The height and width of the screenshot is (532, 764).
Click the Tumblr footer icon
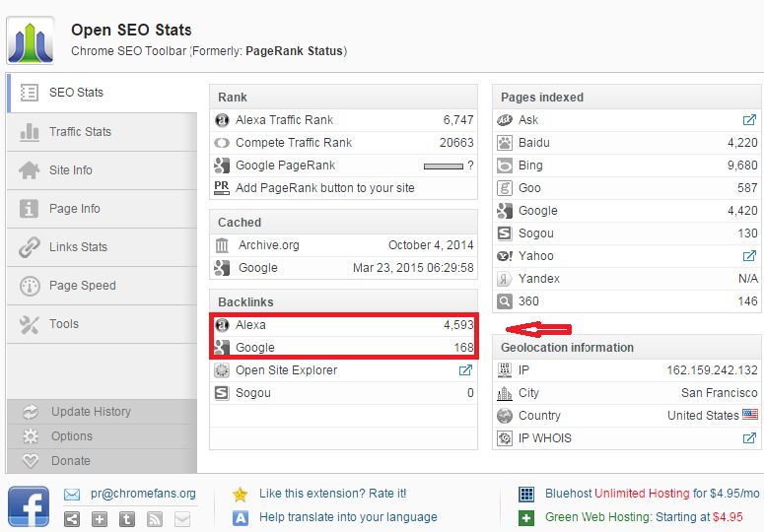coord(127,519)
